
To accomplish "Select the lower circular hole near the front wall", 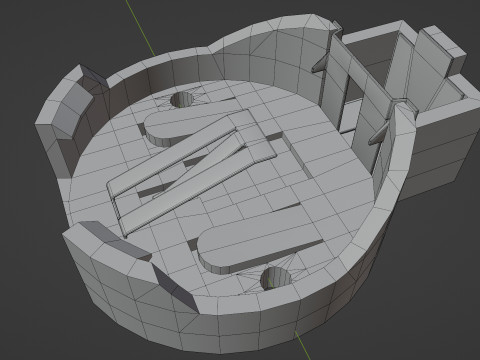I will tap(275, 278).
